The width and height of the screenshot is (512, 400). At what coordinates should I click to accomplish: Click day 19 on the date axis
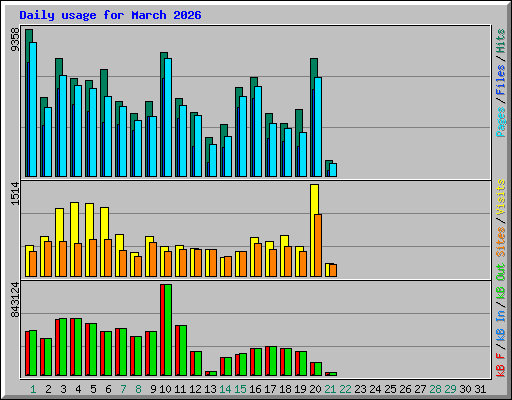tap(300, 389)
